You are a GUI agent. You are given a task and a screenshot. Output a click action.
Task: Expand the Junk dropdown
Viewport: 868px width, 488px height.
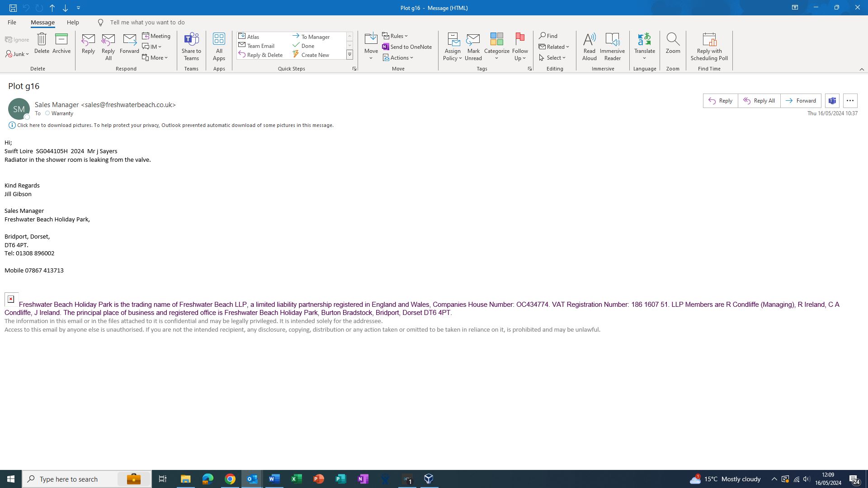tap(18, 54)
